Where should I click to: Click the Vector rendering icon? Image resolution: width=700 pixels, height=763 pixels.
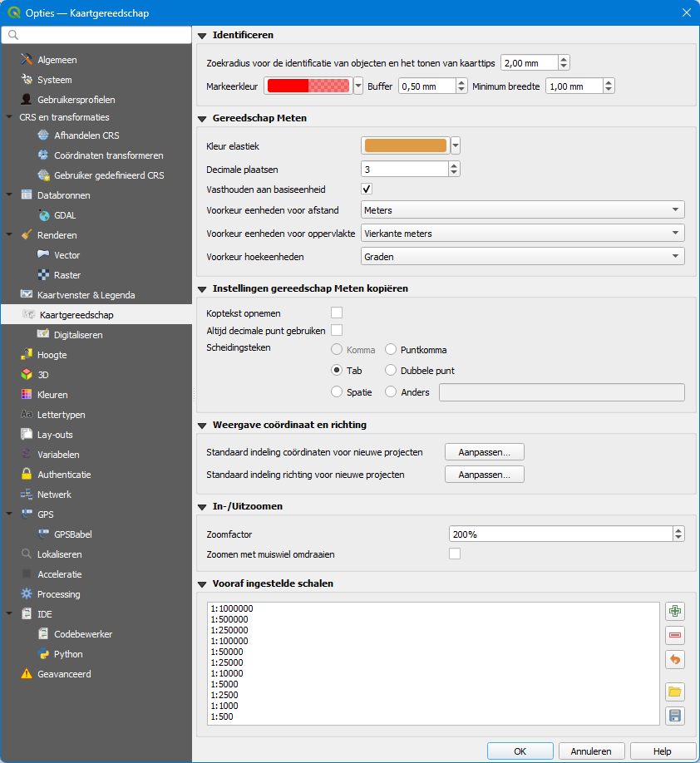[43, 254]
